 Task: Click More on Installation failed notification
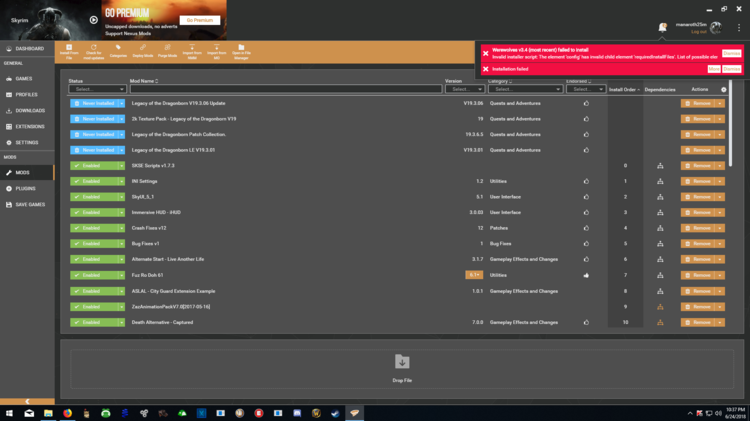point(714,69)
